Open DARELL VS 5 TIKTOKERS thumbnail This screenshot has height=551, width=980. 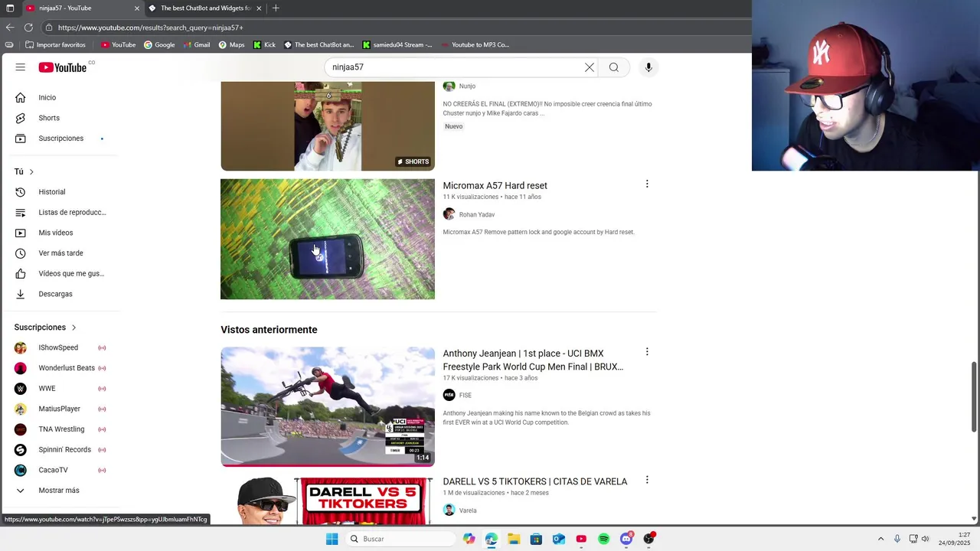328,501
